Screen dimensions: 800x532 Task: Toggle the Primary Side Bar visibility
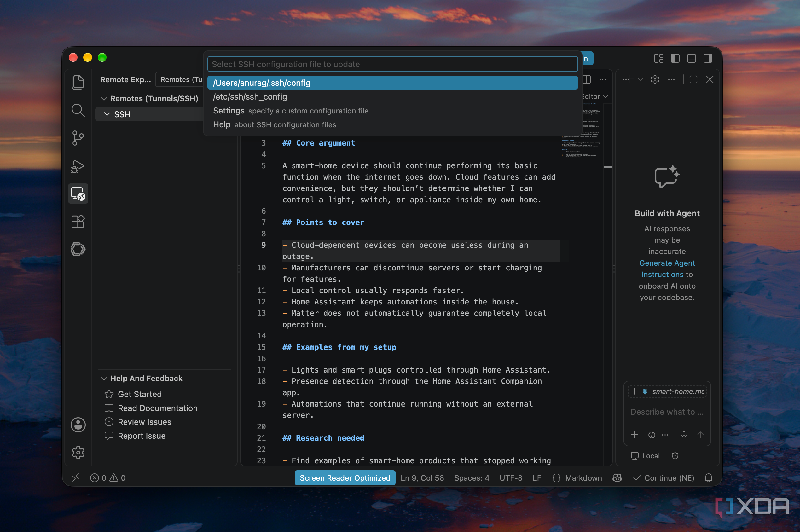point(675,58)
